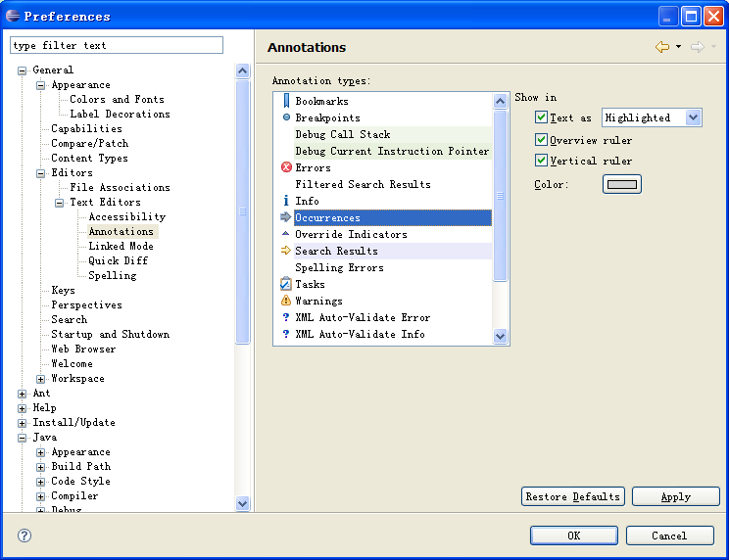Collapse the Text Editors node

[59, 203]
